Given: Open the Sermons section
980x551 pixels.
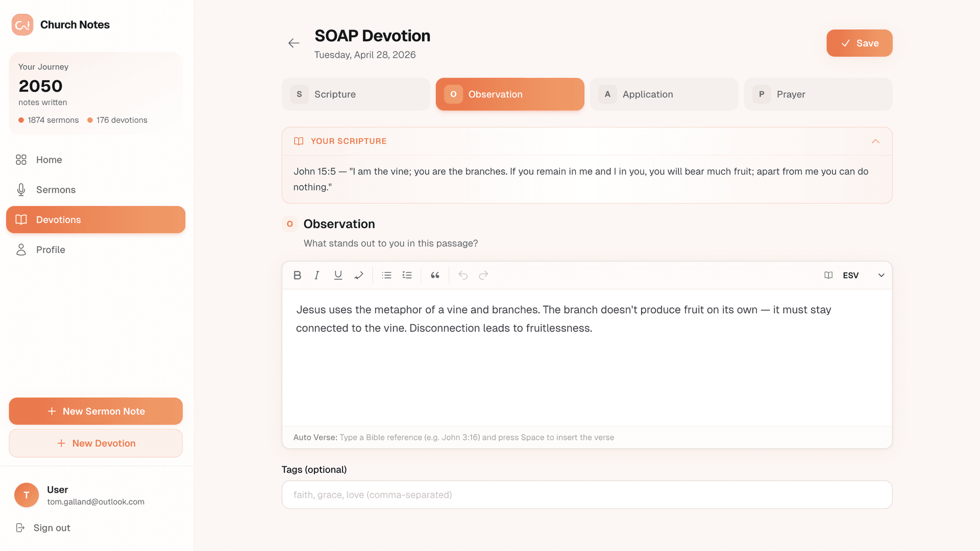Looking at the screenshot, I should click(x=55, y=189).
